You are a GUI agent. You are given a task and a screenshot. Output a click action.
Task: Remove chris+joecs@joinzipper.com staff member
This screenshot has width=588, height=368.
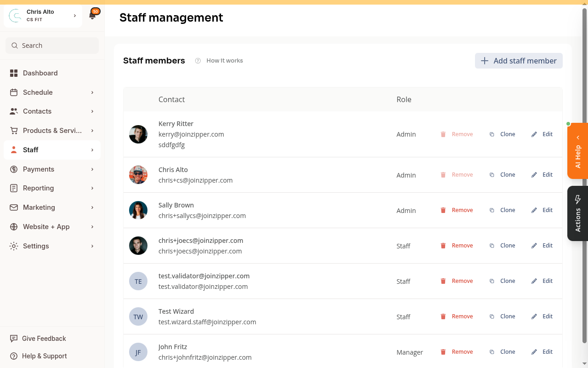click(x=457, y=246)
